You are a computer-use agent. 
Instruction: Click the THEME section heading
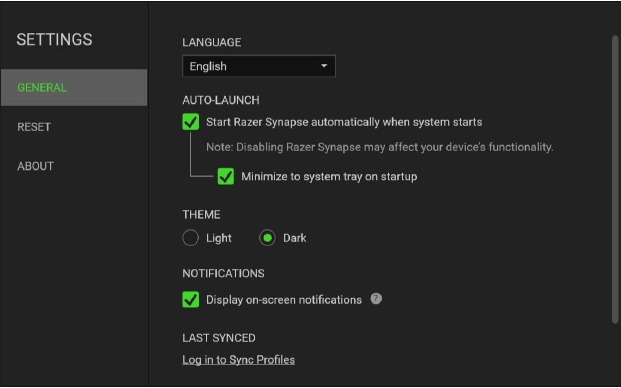click(x=201, y=215)
